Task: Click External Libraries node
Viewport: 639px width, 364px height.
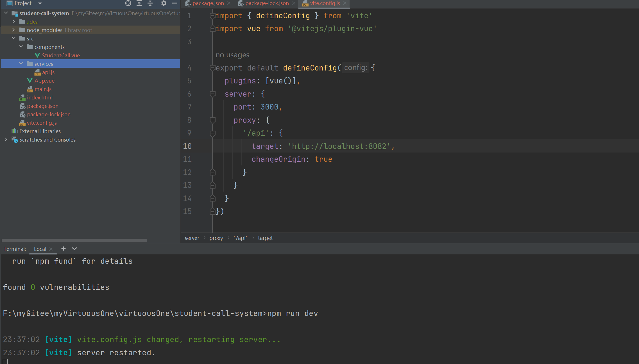Action: tap(40, 131)
